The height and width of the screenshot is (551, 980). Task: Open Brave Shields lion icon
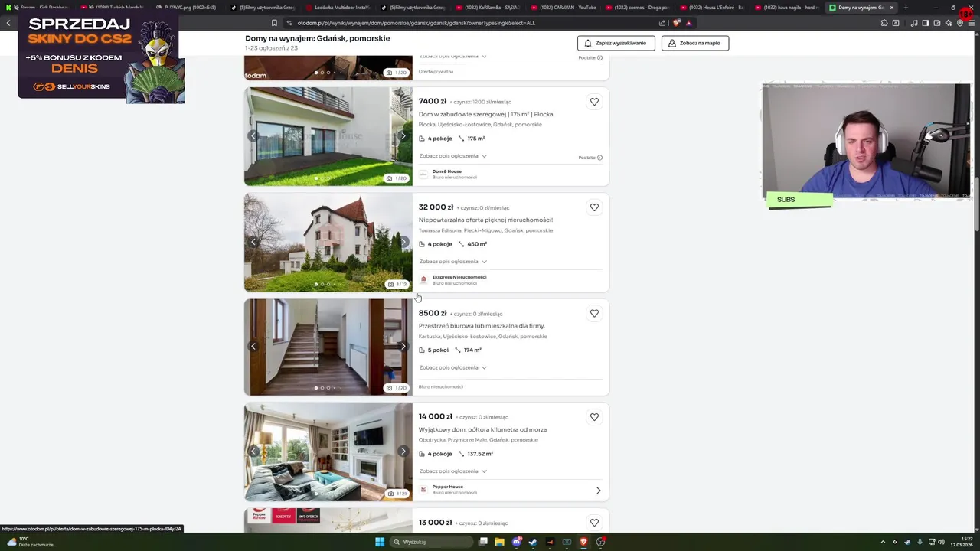tap(676, 23)
